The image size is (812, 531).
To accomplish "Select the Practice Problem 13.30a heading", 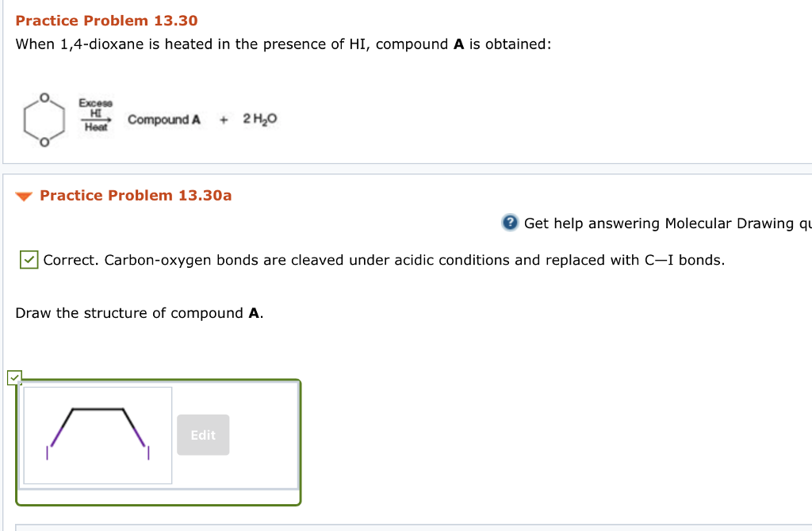I will (x=135, y=195).
